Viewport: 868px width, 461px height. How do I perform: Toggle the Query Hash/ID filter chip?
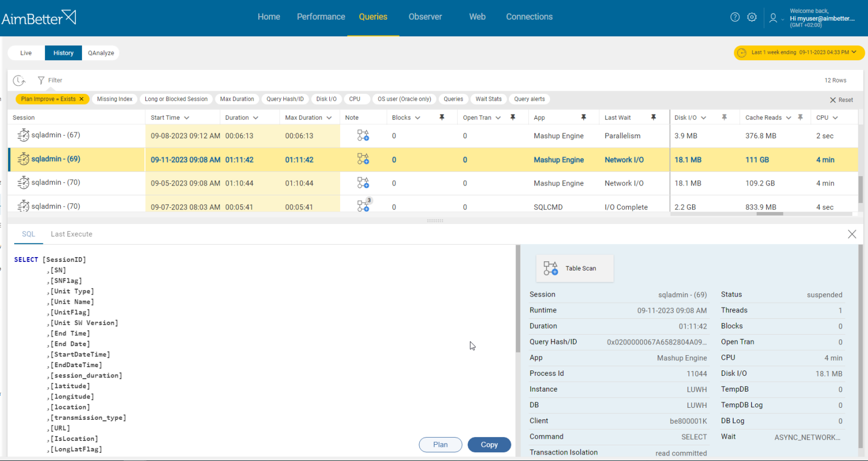[285, 99]
